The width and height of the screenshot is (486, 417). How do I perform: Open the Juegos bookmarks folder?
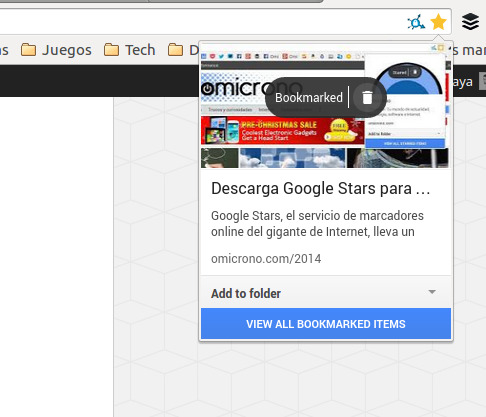[56, 50]
